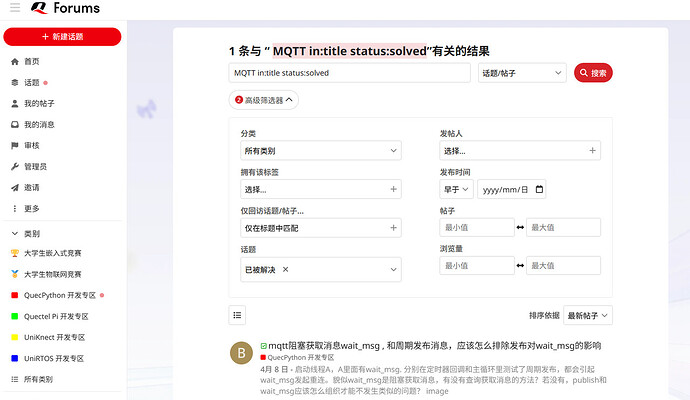Screen dimensions: 690x400
Task: Open the Quectel Forums logo home
Action: (x=66, y=8)
